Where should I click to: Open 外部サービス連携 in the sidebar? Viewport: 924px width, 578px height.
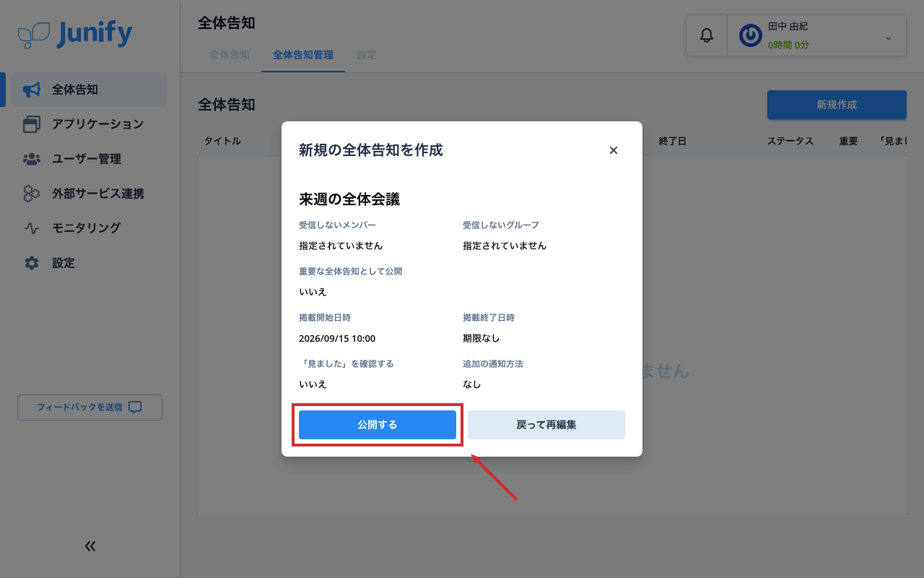pyautogui.click(x=90, y=194)
